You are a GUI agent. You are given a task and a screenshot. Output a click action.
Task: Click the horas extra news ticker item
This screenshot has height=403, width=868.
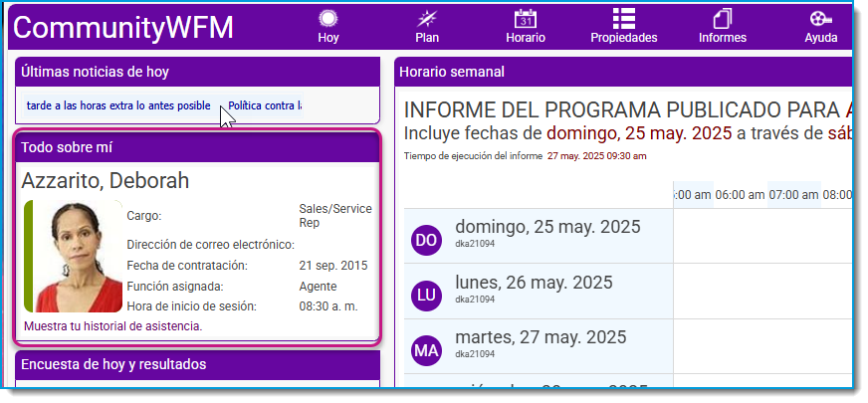(118, 105)
